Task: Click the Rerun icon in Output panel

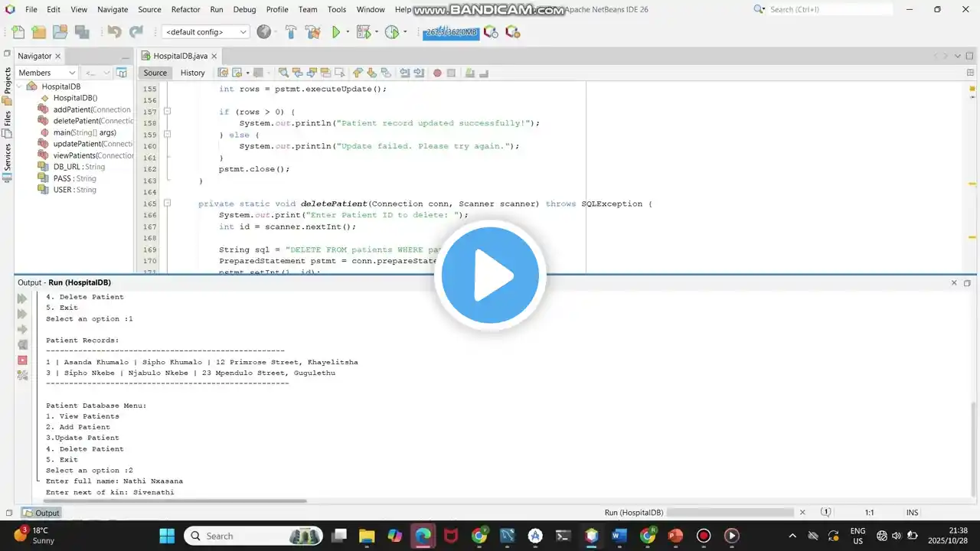Action: click(22, 298)
